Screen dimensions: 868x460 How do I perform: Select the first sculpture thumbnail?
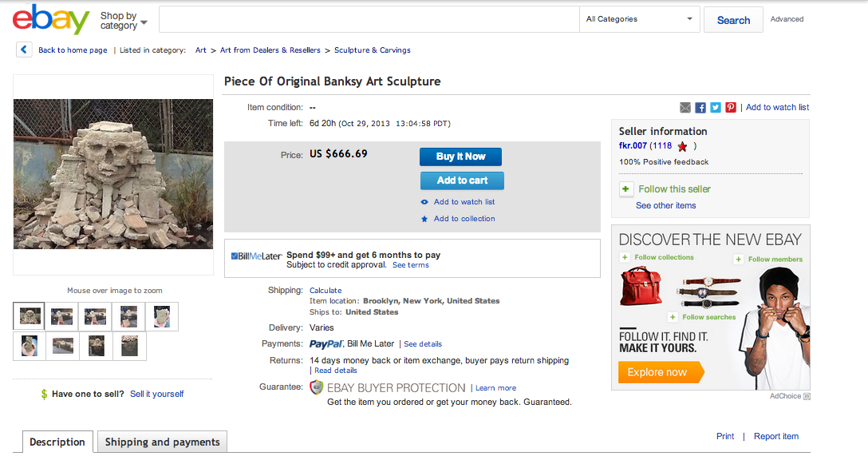[x=30, y=316]
